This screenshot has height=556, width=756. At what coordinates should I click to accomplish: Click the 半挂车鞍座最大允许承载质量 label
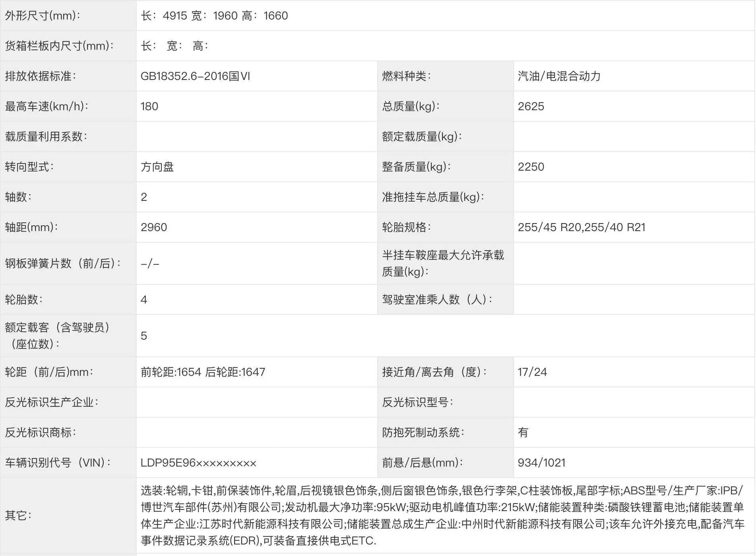[443, 263]
